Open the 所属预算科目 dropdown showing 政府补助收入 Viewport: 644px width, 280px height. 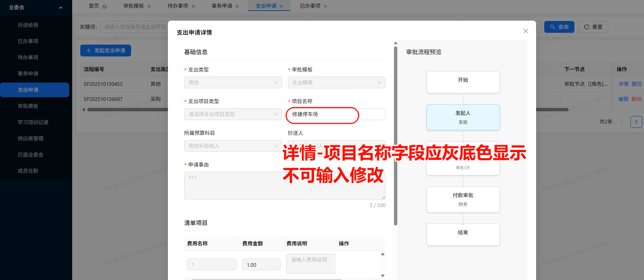[x=233, y=146]
